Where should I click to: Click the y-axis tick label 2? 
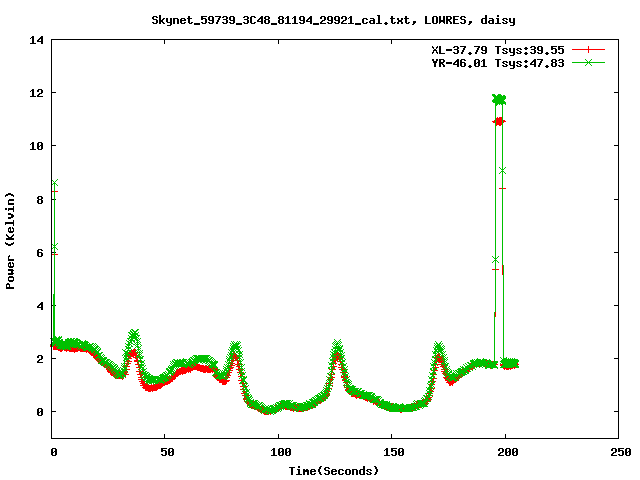point(40,359)
